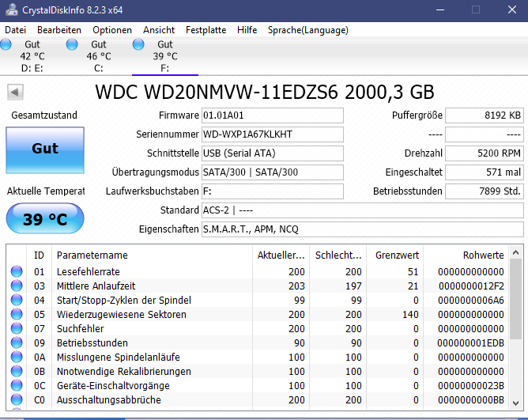Click the Laufwerksbuchstaben field F:
The height and width of the screenshot is (420, 528).
pos(273,191)
